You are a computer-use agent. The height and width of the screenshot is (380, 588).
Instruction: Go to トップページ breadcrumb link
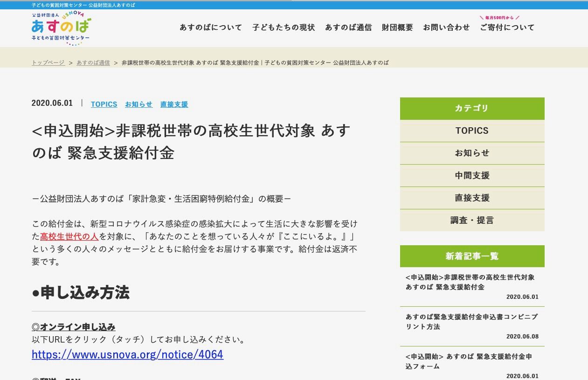click(48, 62)
